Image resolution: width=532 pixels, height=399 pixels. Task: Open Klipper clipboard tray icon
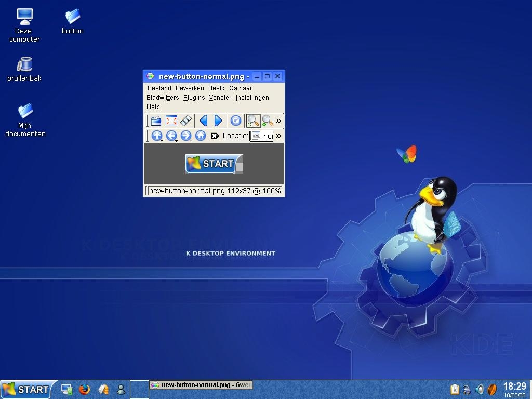tap(455, 390)
